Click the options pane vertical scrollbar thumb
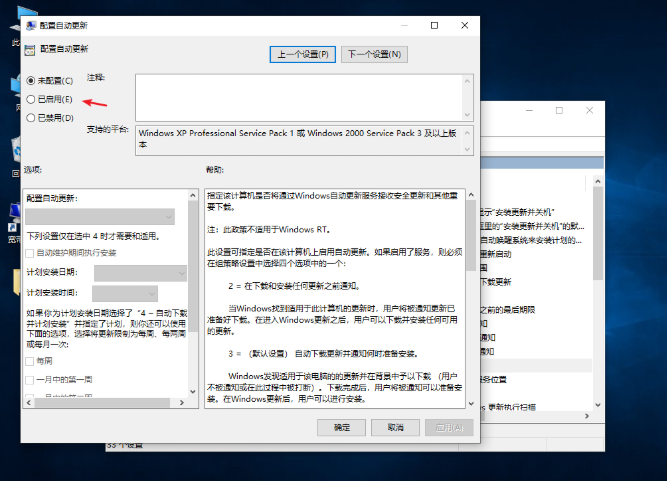667x481 pixels. pos(193,266)
